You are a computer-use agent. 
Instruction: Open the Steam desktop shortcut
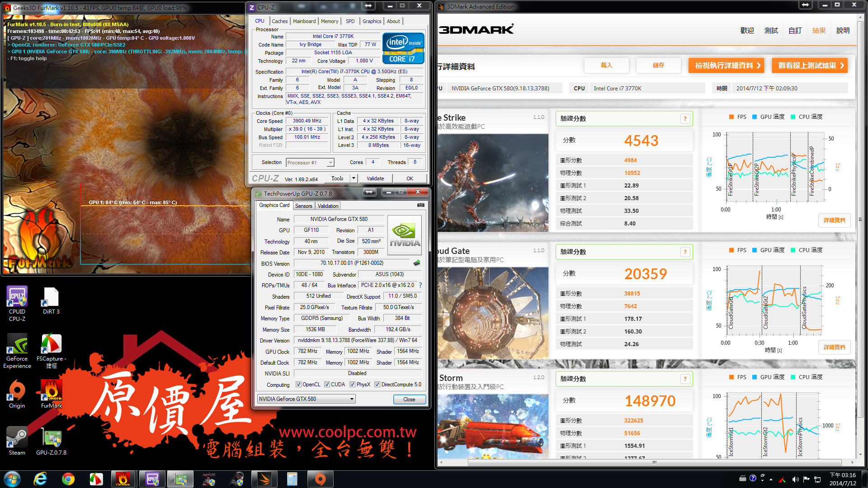17,441
